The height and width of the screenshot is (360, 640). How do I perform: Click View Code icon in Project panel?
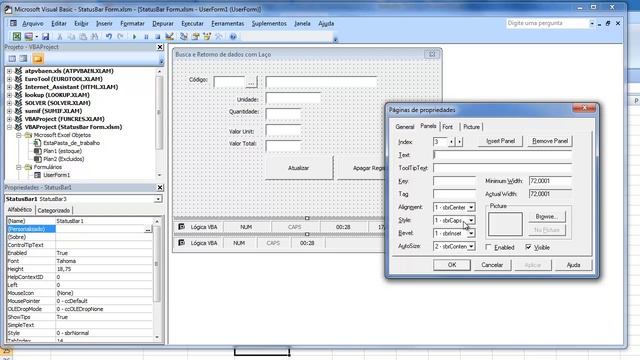(12, 59)
